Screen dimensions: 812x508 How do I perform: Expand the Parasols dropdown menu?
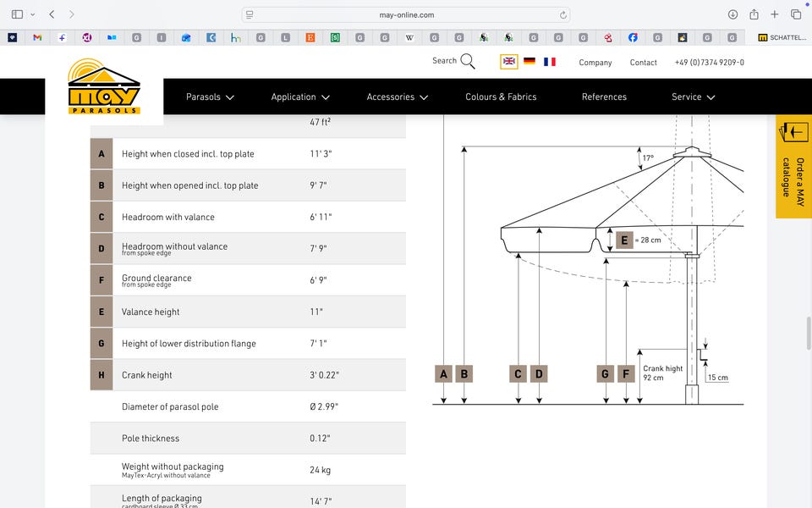[x=210, y=97]
